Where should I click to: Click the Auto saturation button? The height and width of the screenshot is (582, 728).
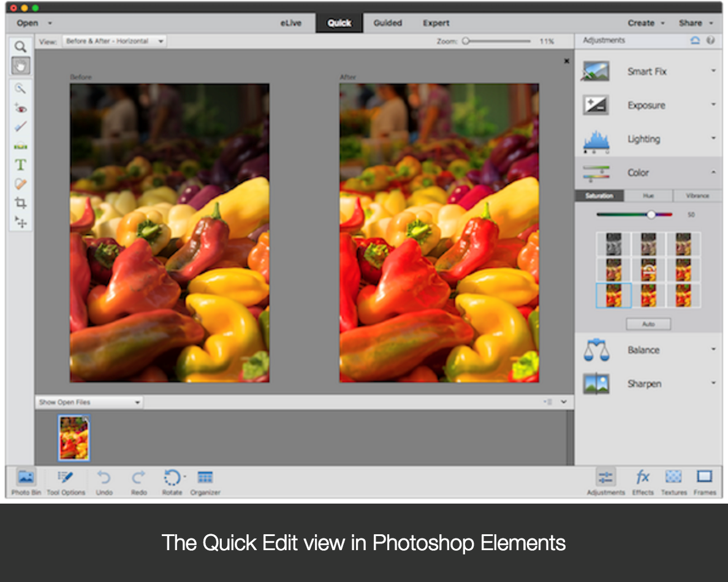pos(648,324)
